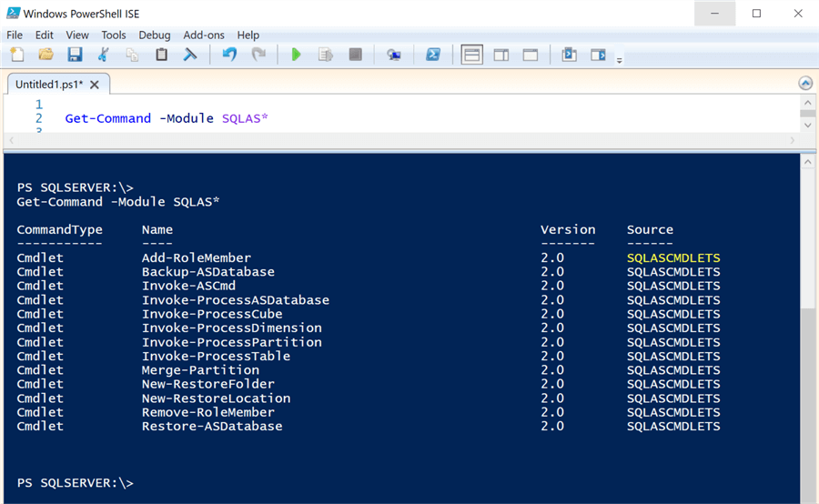The height and width of the screenshot is (504, 819).
Task: Click script pane horizontal scroll left arrow
Action: coord(12,140)
